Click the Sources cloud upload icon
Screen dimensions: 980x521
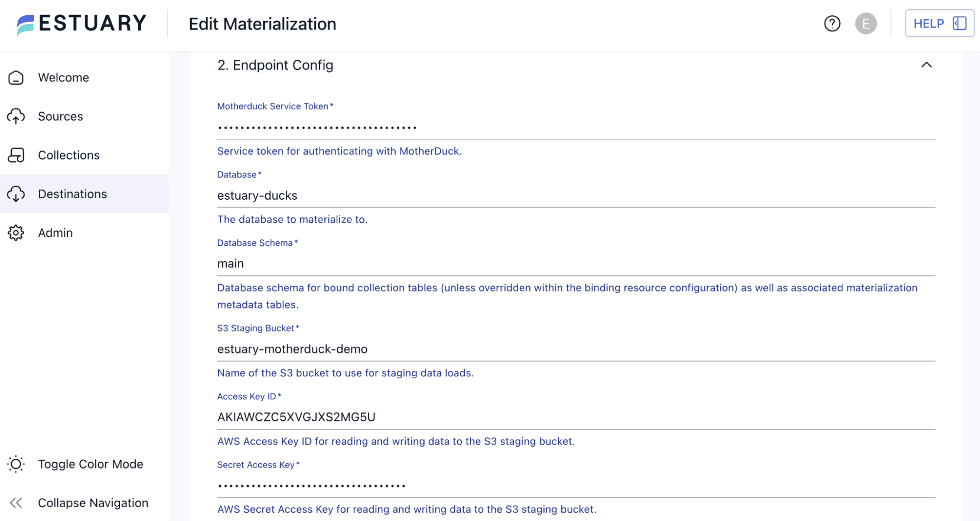pyautogui.click(x=16, y=116)
